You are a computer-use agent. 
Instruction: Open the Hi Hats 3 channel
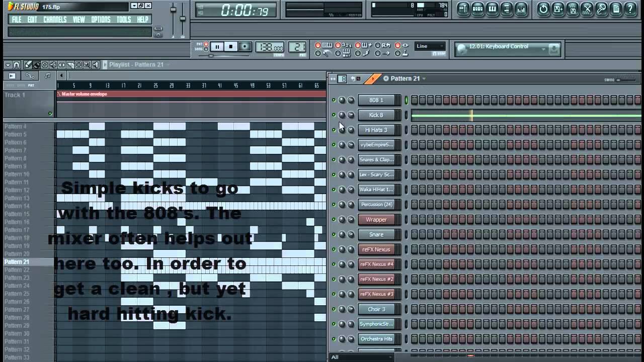pos(376,130)
